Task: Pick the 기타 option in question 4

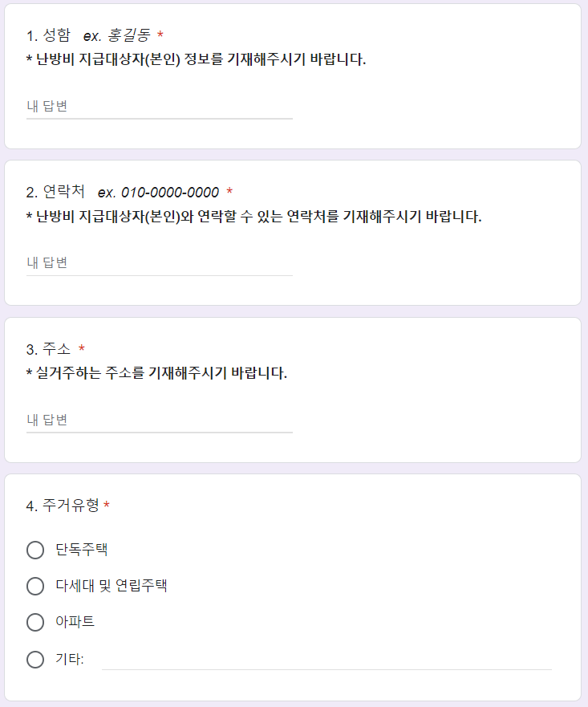Action: pyautogui.click(x=35, y=659)
